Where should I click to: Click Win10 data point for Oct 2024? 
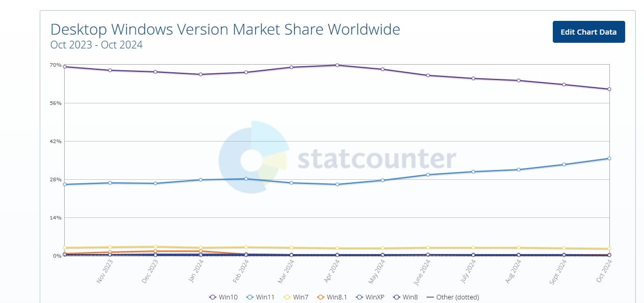pyautogui.click(x=609, y=89)
